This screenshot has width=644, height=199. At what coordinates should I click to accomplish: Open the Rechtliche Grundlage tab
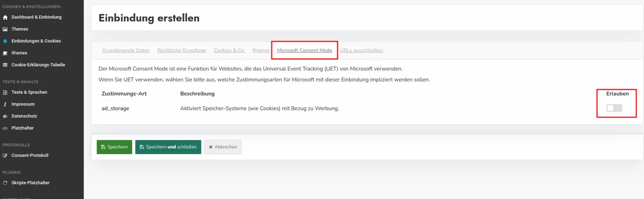182,50
